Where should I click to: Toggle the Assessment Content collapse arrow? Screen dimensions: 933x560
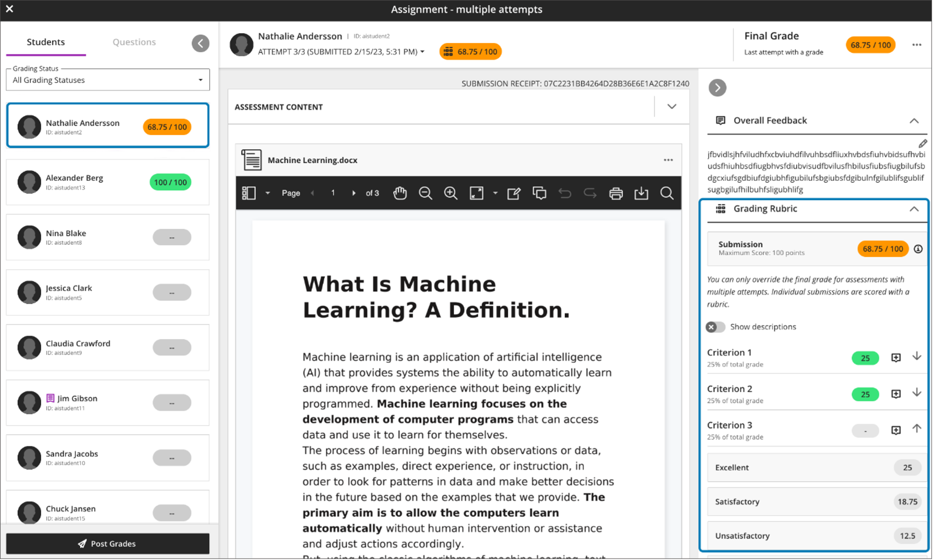tap(671, 107)
